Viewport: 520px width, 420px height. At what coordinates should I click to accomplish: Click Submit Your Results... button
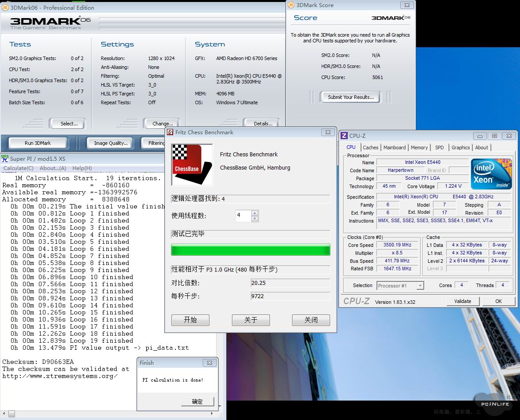[350, 97]
